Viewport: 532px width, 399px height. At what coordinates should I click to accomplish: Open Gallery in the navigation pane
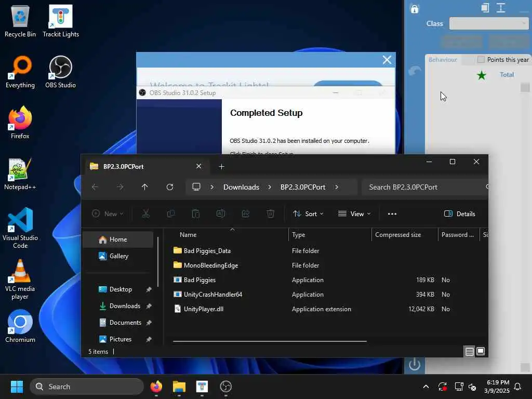coord(118,256)
